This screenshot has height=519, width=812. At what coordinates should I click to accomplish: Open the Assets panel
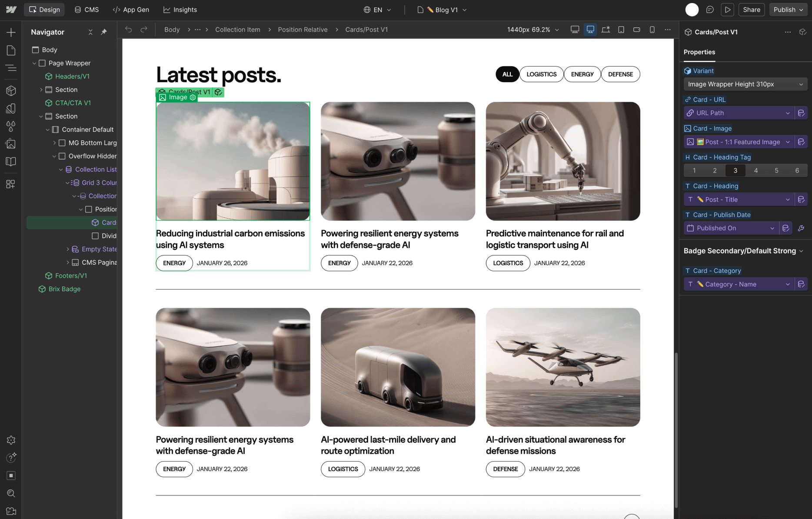pos(11,144)
